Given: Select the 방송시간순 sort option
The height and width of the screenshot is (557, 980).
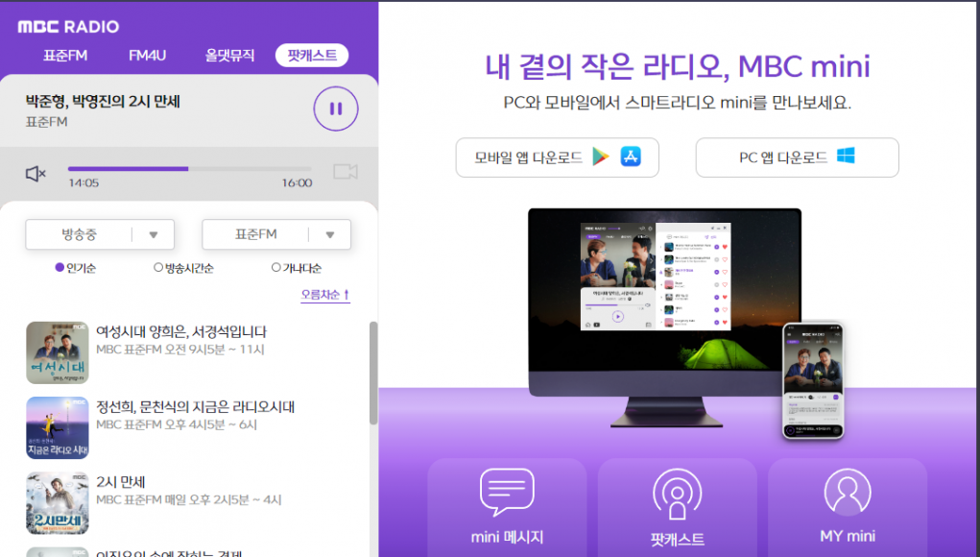Looking at the screenshot, I should (x=183, y=268).
